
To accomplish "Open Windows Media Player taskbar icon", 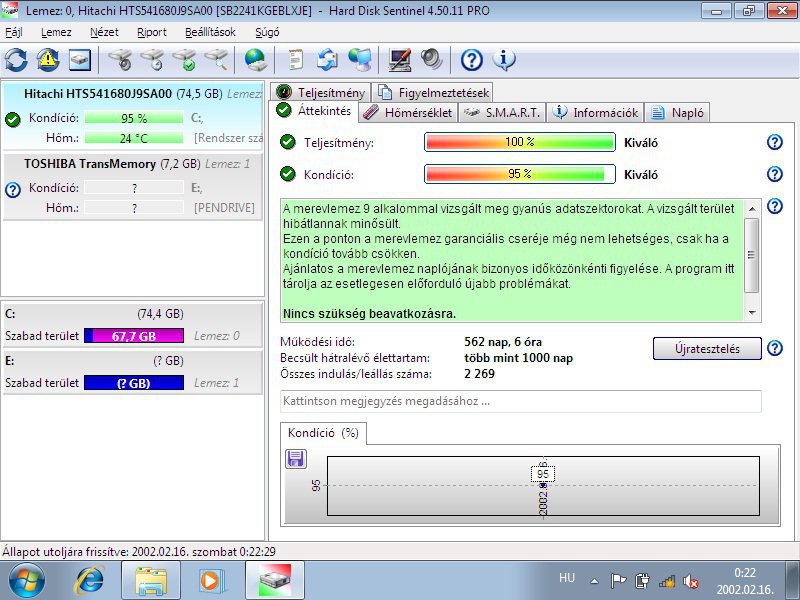I will coord(210,581).
